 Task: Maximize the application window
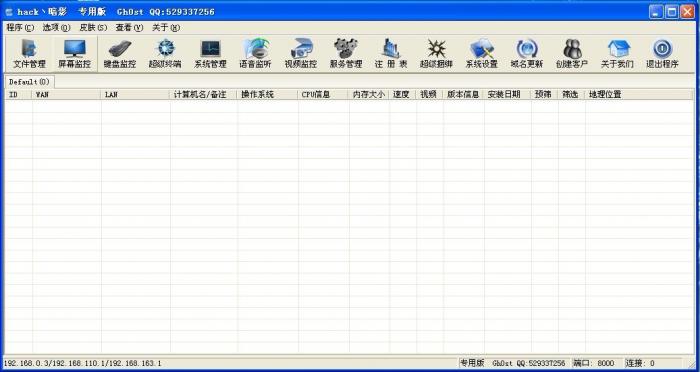tap(671, 12)
